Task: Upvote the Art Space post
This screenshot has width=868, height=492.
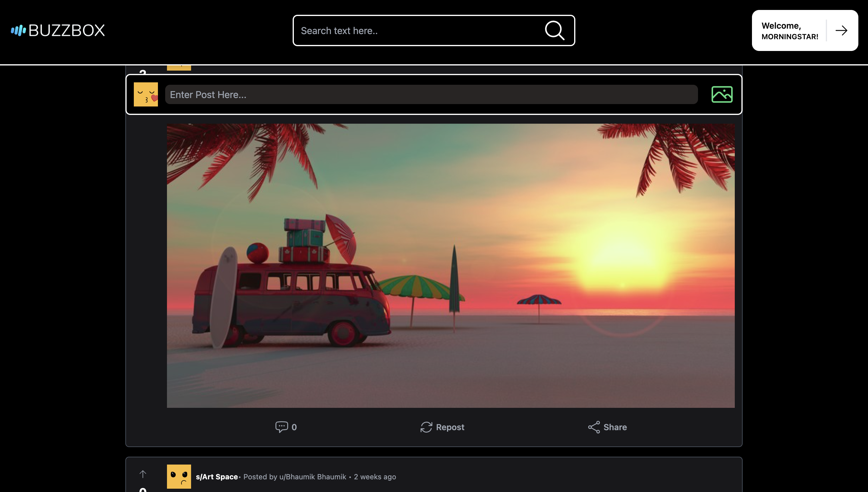Action: click(x=143, y=474)
